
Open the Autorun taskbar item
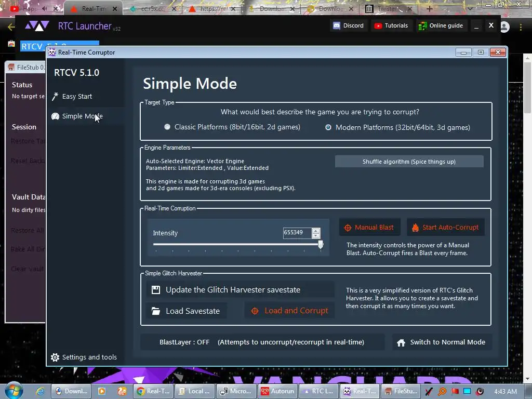277,391
